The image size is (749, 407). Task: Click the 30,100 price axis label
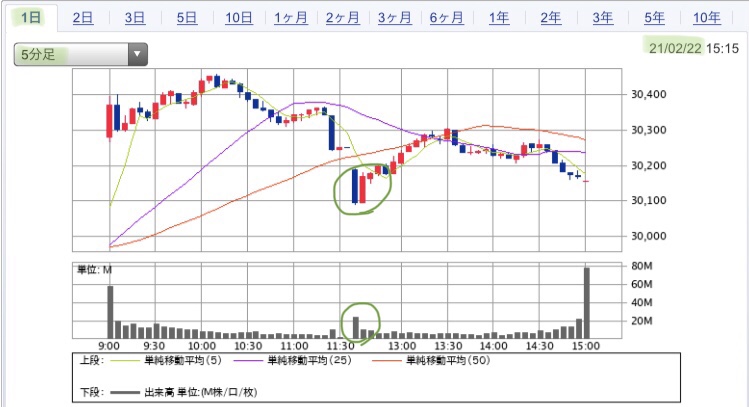click(x=649, y=201)
